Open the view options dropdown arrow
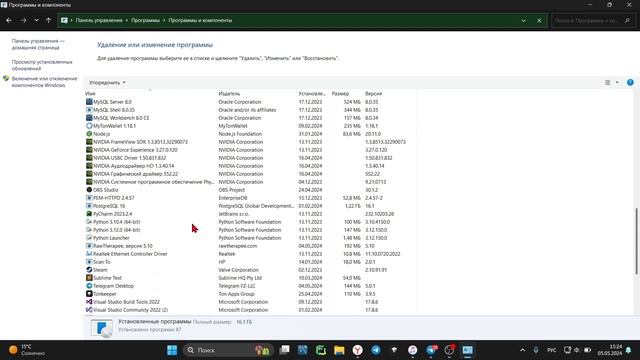This screenshot has width=640, height=360. pos(617,82)
